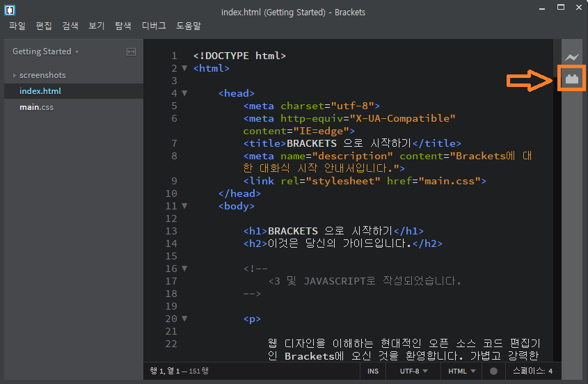Open Getting Started project dropdown
This screenshot has width=588, height=384.
(45, 51)
